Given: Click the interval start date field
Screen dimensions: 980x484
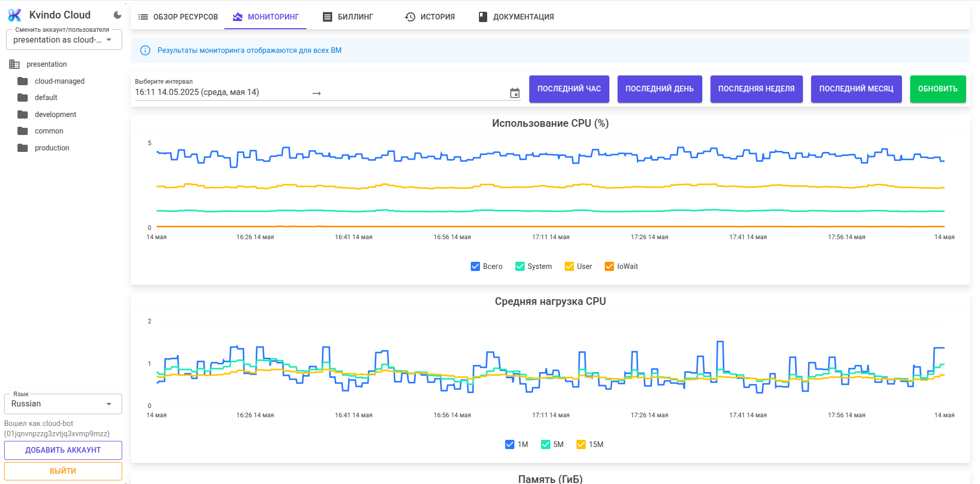Looking at the screenshot, I should tap(221, 92).
